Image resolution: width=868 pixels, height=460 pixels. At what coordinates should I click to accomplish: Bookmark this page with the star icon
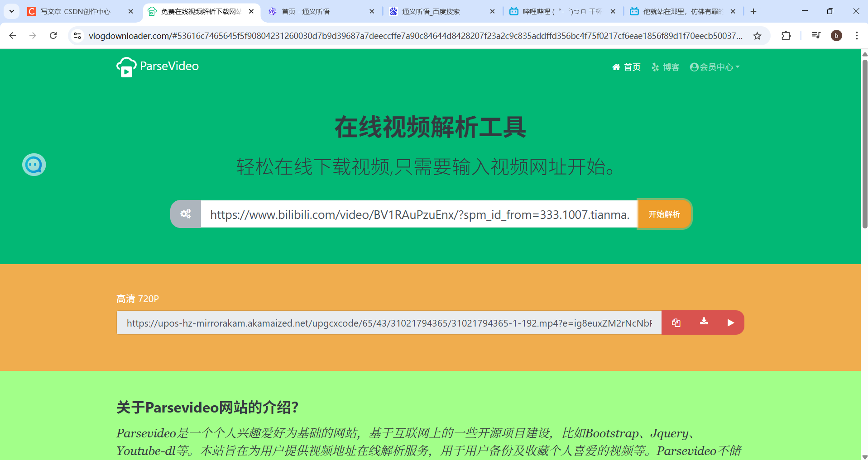click(x=757, y=36)
